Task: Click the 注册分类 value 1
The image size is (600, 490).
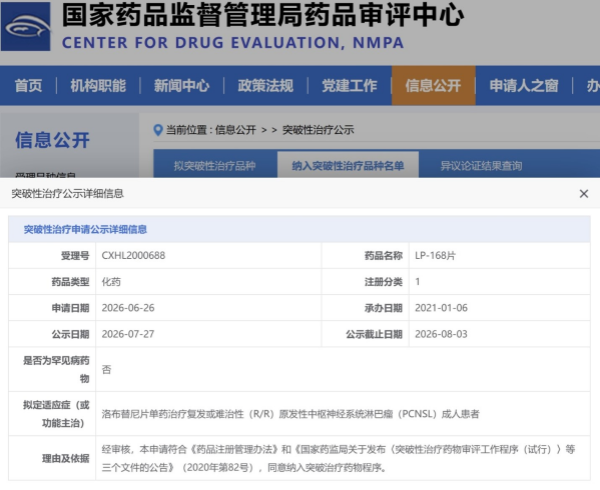Action: coord(417,282)
